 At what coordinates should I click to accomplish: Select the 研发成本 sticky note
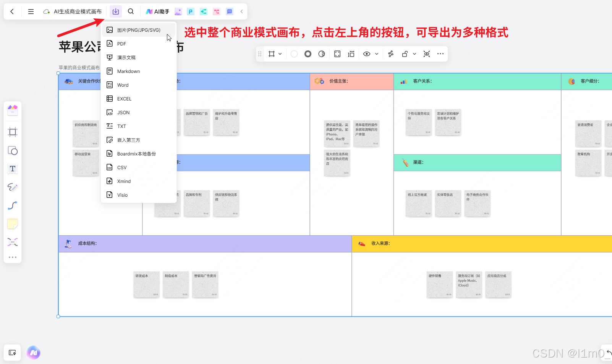147,285
